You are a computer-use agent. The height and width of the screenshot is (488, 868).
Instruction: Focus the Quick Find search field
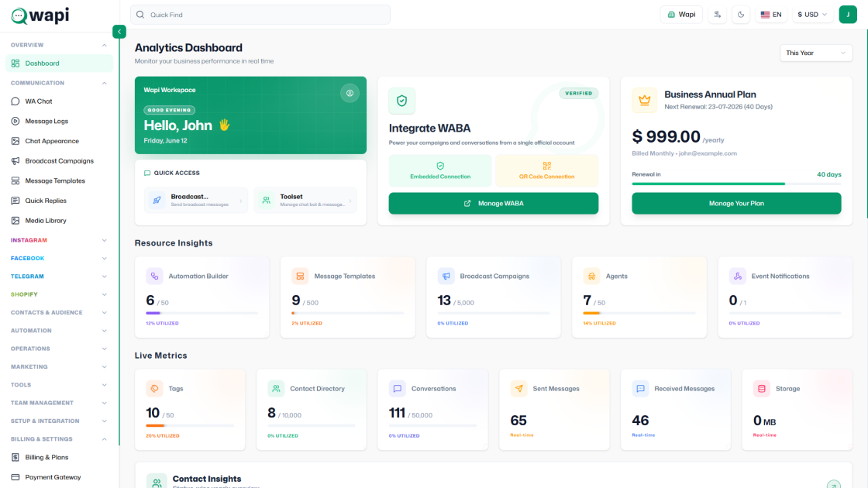pos(260,15)
